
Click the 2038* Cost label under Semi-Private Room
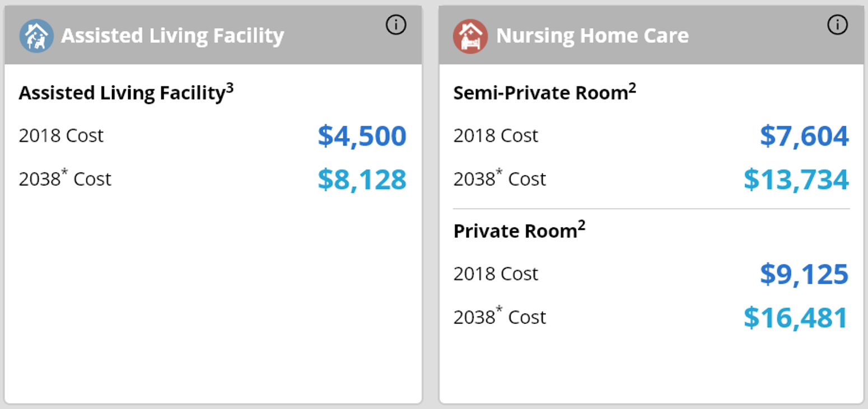[x=500, y=178]
